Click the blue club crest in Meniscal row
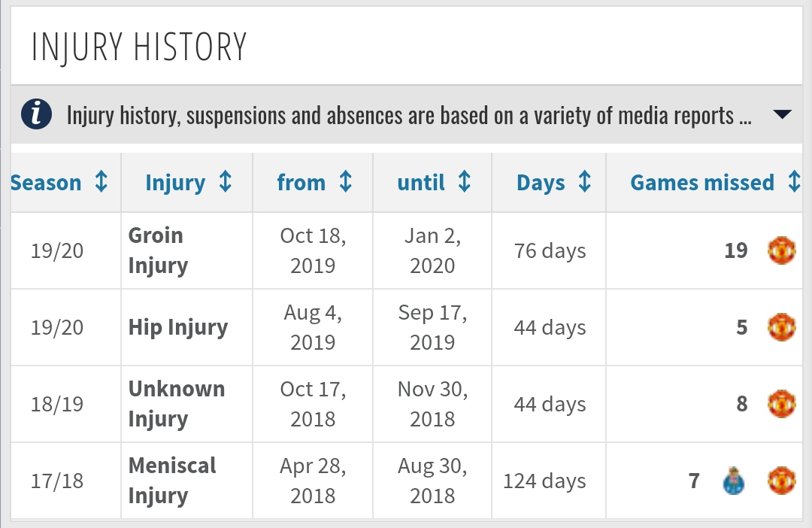Image resolution: width=812 pixels, height=528 pixels. click(732, 481)
